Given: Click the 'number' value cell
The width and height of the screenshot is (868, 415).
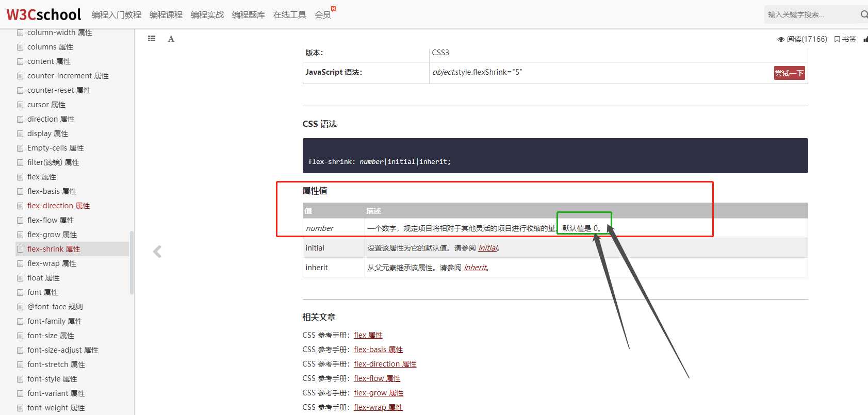Looking at the screenshot, I should pyautogui.click(x=334, y=228).
